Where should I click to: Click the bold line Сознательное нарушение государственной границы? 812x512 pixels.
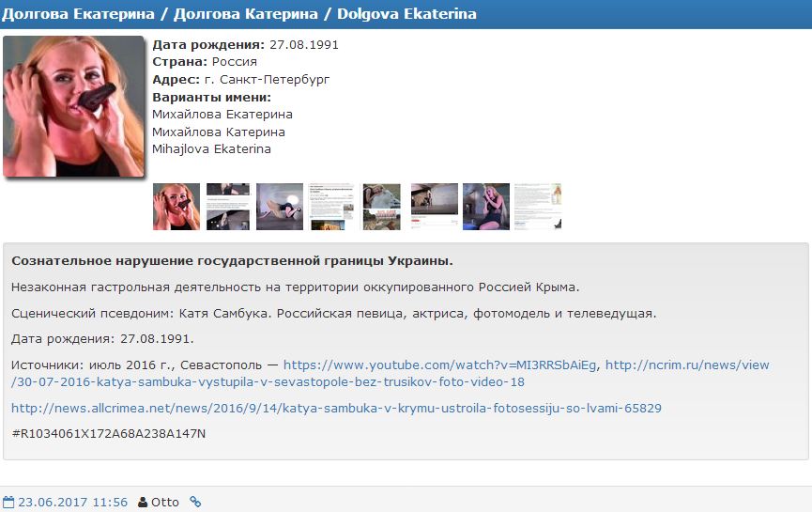click(232, 260)
